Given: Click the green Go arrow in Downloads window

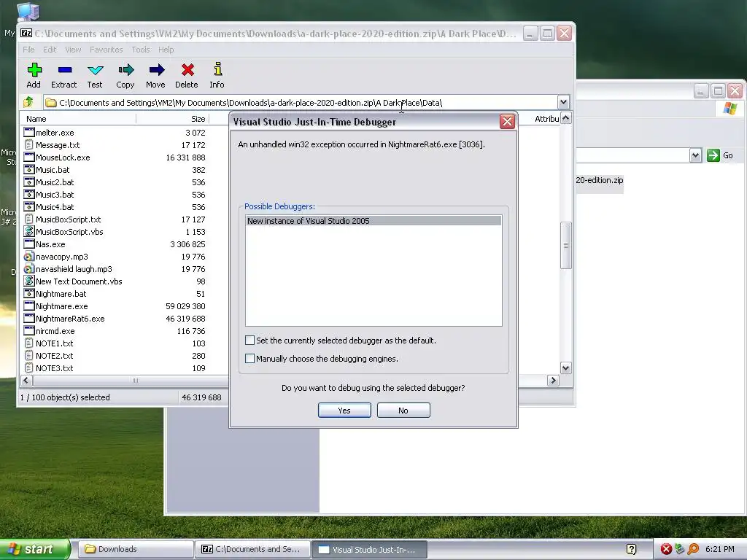Looking at the screenshot, I should point(713,155).
